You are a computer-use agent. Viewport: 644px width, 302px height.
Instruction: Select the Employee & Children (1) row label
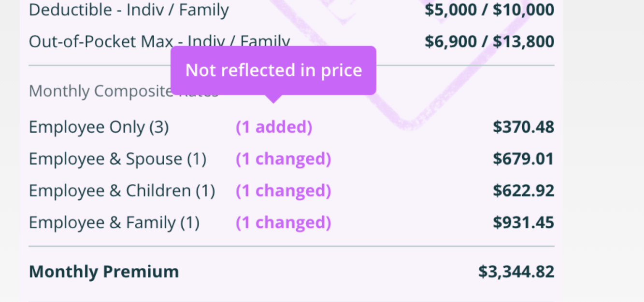[122, 191]
